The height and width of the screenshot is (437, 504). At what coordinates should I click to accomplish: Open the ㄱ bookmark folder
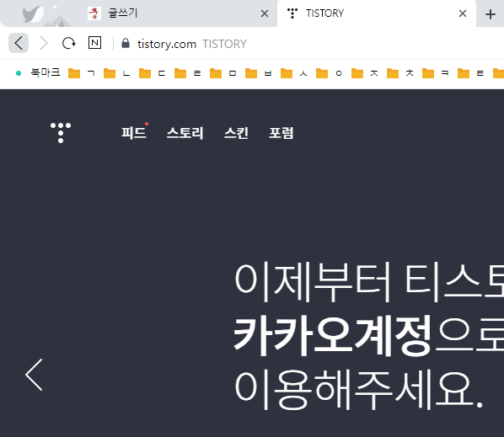point(82,73)
